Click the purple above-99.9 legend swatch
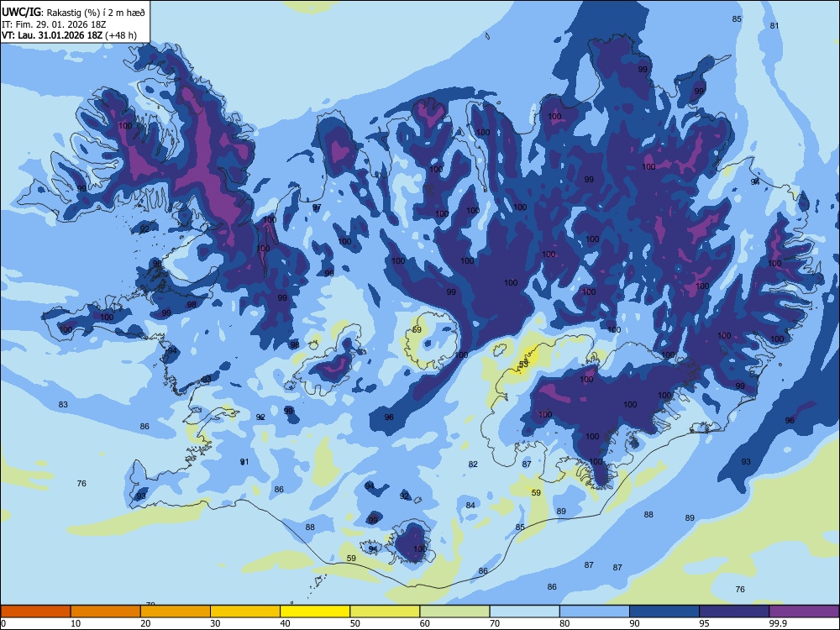The width and height of the screenshot is (840, 630). coord(804,612)
